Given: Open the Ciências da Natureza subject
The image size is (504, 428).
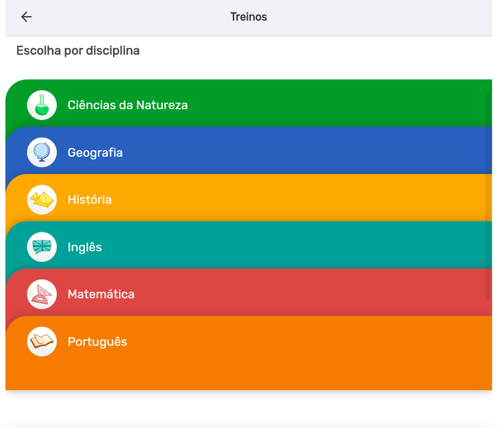Looking at the screenshot, I should point(128,105).
